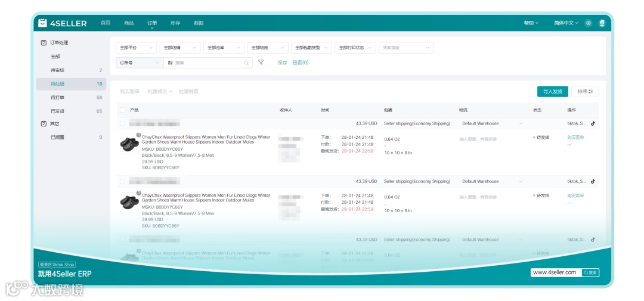Expand the 全部打印状态 print status dropdown
644x301 pixels.
tap(355, 48)
